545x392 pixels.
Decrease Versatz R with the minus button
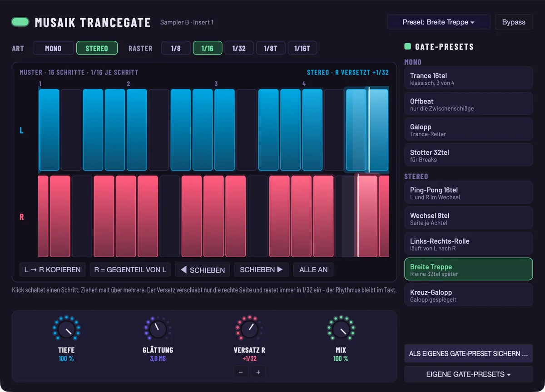(241, 372)
